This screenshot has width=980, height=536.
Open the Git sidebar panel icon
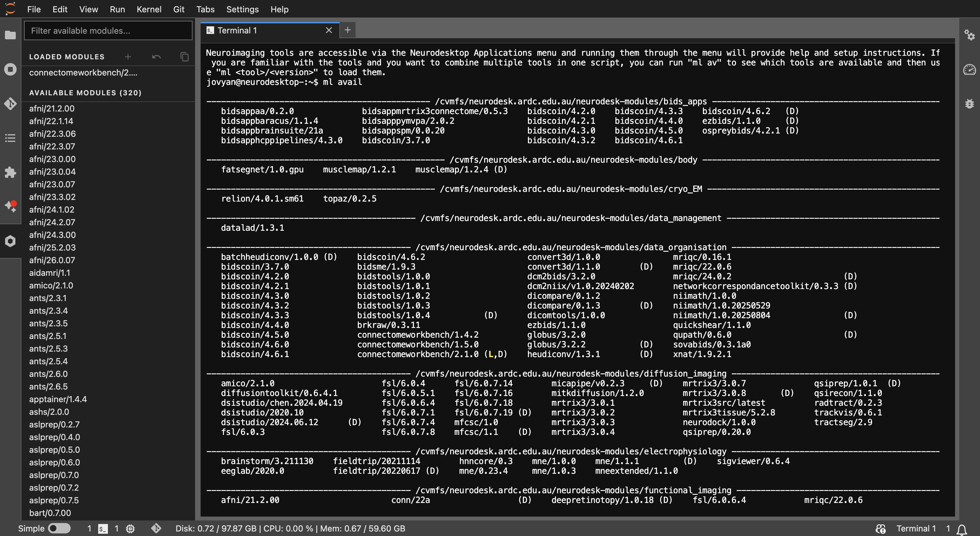click(x=10, y=103)
